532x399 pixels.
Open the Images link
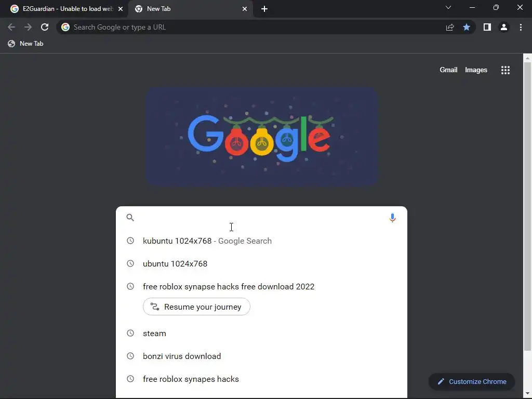(x=476, y=70)
